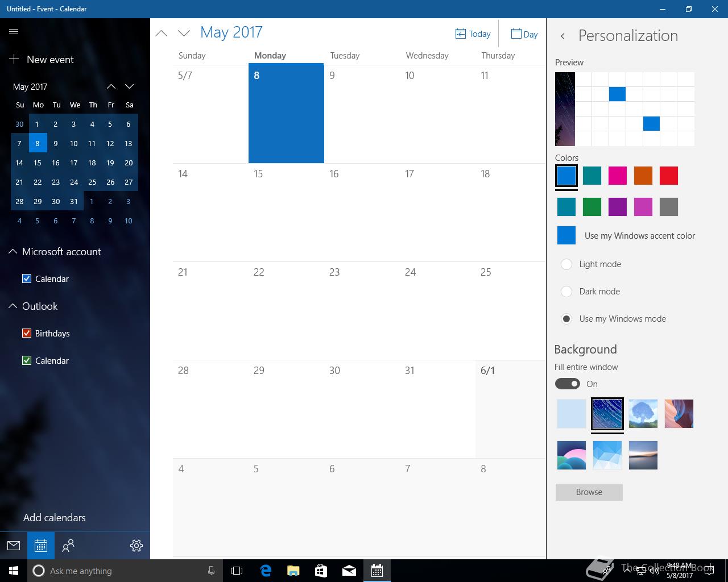This screenshot has width=728, height=582.
Task: Go to previous month in mini calendar
Action: 111,86
